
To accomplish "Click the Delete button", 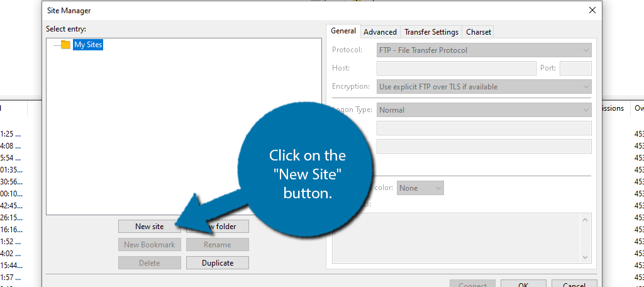I will [149, 262].
